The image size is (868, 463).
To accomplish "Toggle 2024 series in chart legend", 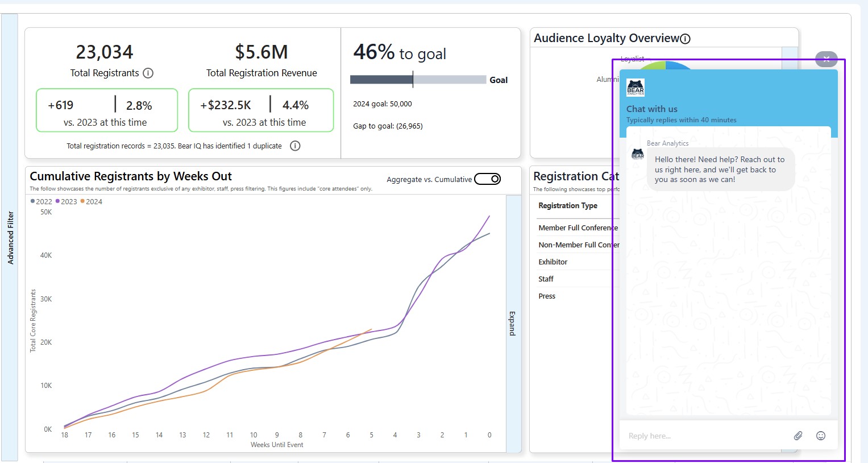I will (x=91, y=201).
